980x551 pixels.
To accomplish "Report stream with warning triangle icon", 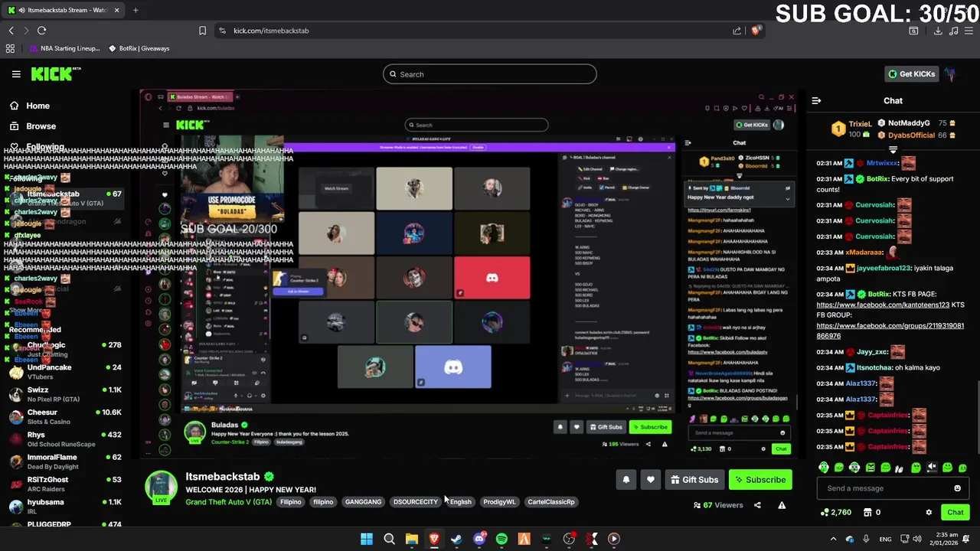I will tap(782, 505).
